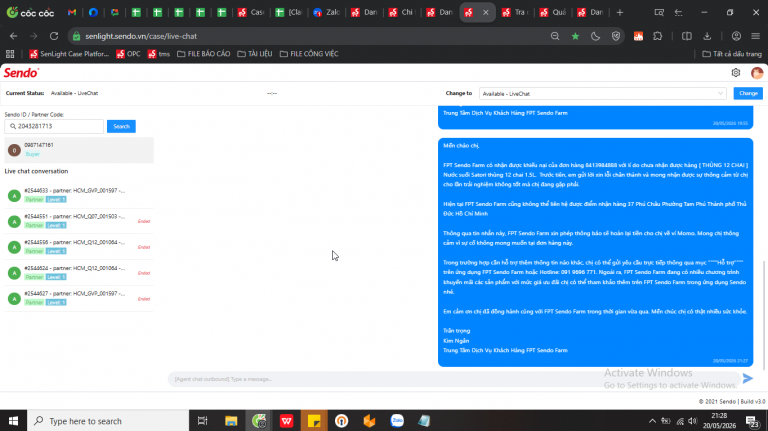Open browser downloads
This screenshot has width=768, height=431.
(707, 36)
